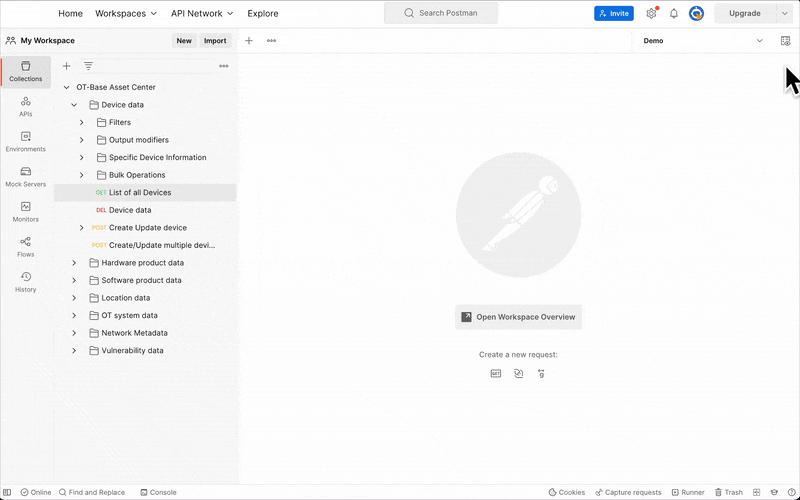This screenshot has height=500, width=800.
Task: Expand the Create Update device request
Action: tap(81, 228)
